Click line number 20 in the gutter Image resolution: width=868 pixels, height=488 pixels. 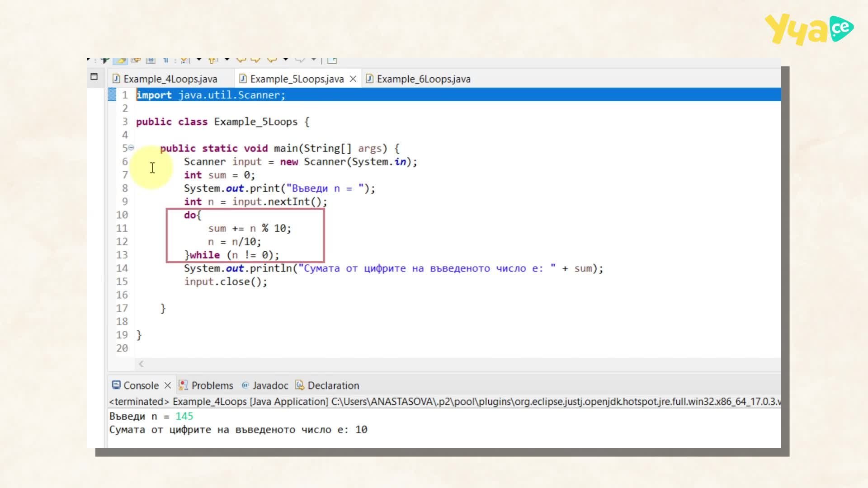pos(122,348)
